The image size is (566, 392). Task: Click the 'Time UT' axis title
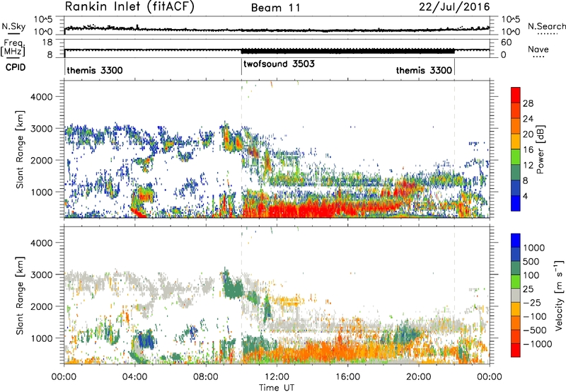point(277,388)
